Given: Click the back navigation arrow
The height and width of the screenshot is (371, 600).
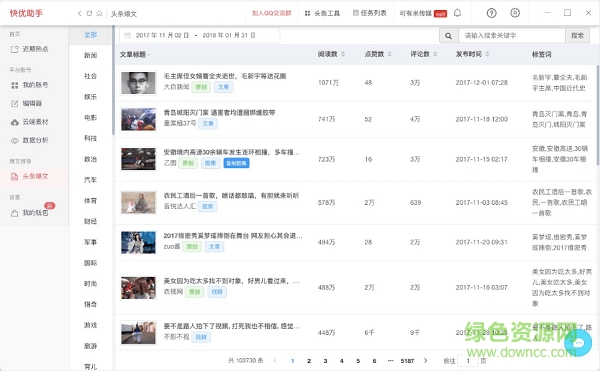Looking at the screenshot, I should [x=79, y=13].
